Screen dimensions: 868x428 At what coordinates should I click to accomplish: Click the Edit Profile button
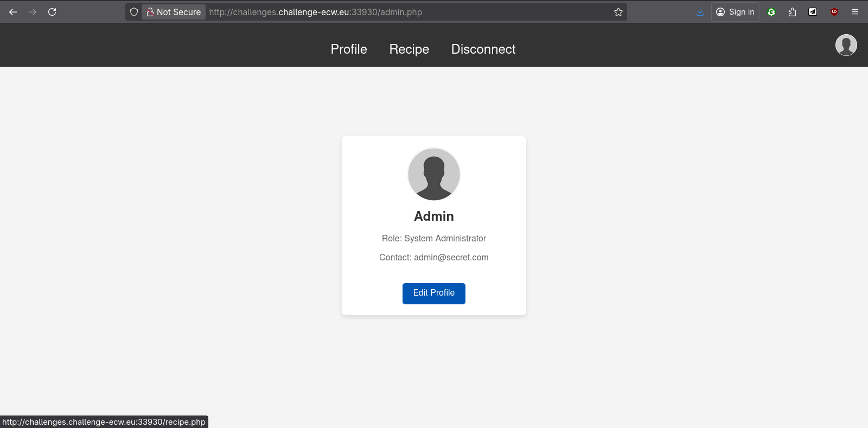click(434, 293)
